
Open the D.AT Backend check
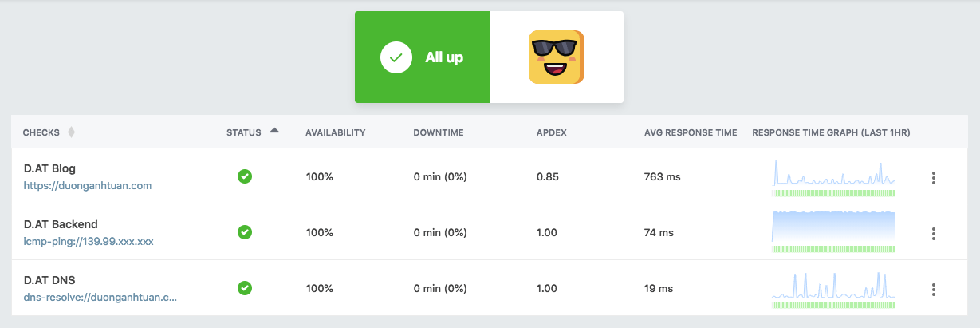pyautogui.click(x=61, y=225)
